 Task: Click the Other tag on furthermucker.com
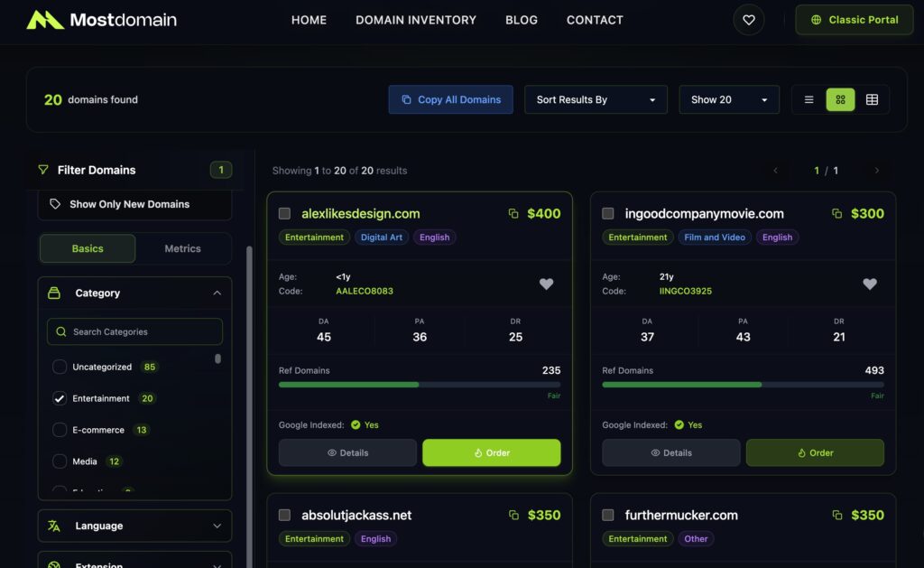coord(696,538)
